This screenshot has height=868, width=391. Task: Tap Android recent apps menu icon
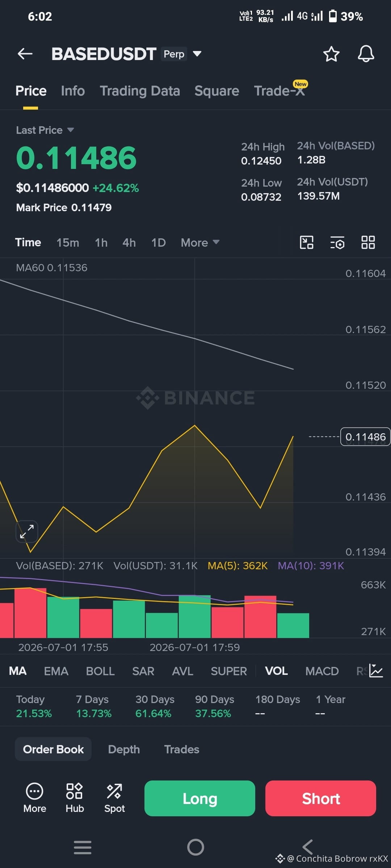(83, 847)
